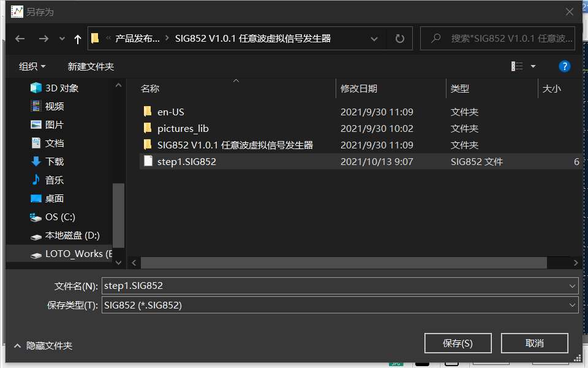This screenshot has height=368, width=588.
Task: Click the step1.SIG852 file icon
Action: coord(148,161)
